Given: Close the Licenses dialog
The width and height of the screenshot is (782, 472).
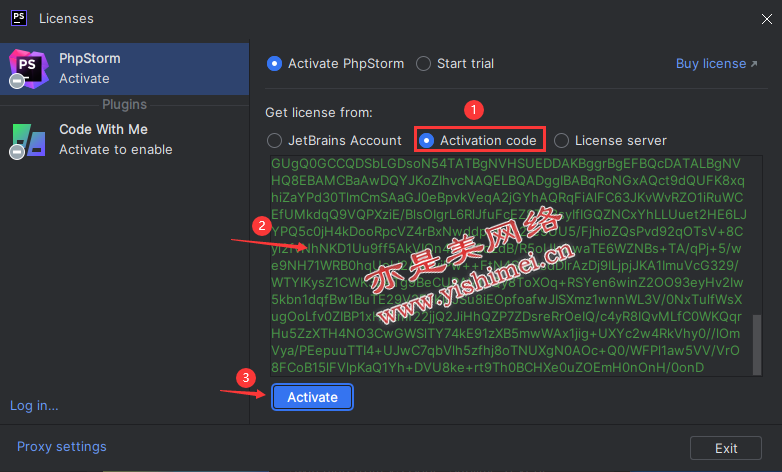Looking at the screenshot, I should (767, 19).
